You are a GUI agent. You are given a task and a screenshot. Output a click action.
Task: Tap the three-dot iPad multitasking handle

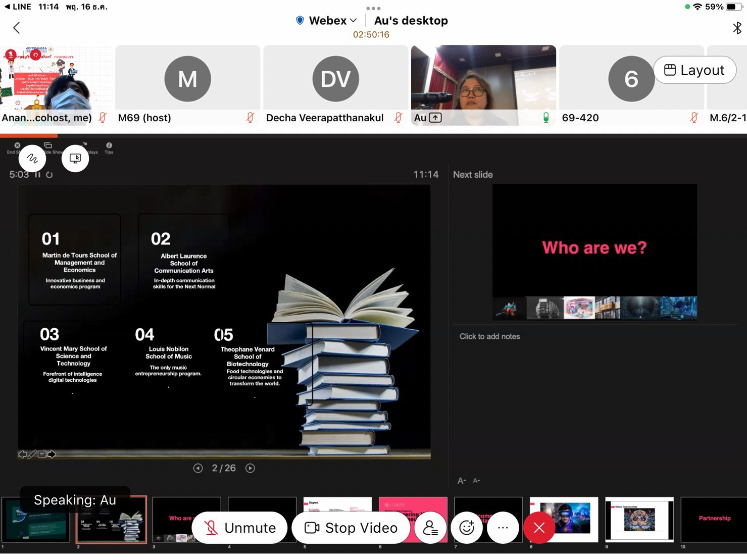click(x=373, y=8)
